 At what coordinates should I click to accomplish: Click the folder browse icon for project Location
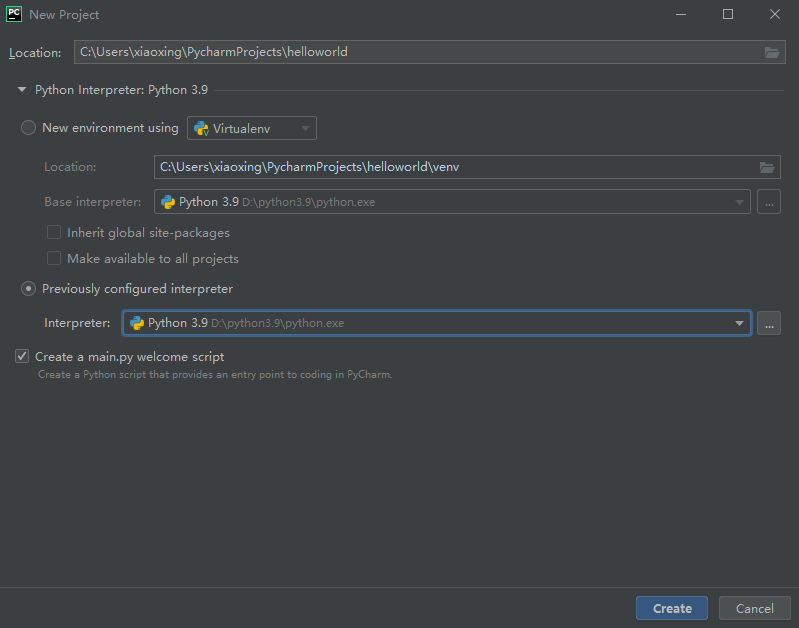click(772, 53)
